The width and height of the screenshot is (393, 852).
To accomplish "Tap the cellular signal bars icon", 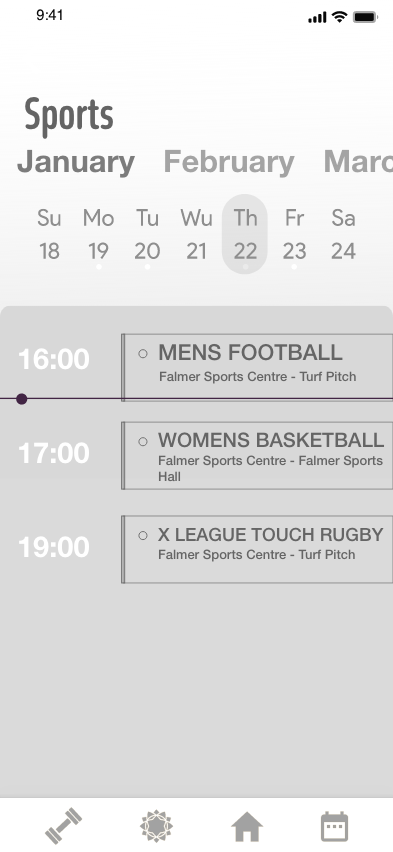I will (317, 18).
